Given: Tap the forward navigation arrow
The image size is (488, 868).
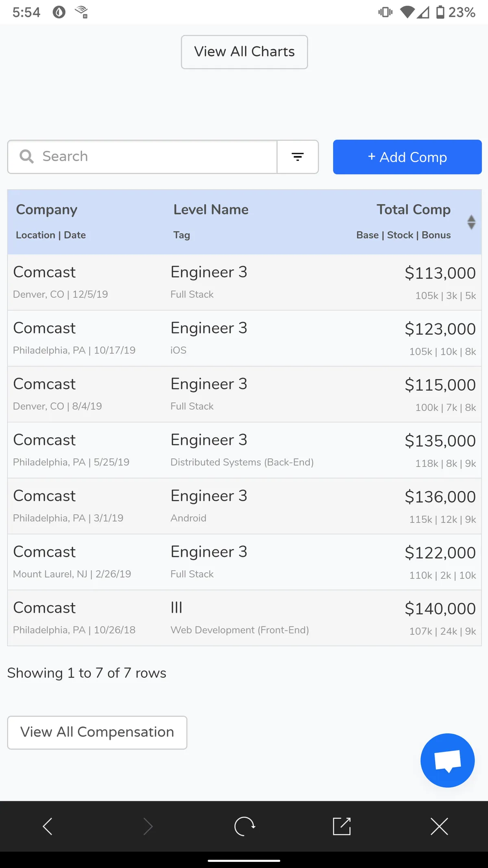Looking at the screenshot, I should point(148,826).
